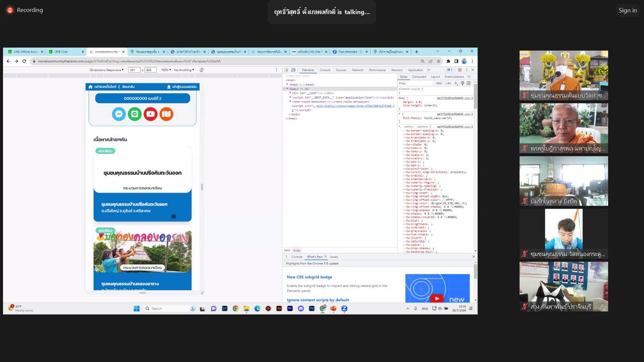Click Sign in on the Zoom window

(x=627, y=11)
